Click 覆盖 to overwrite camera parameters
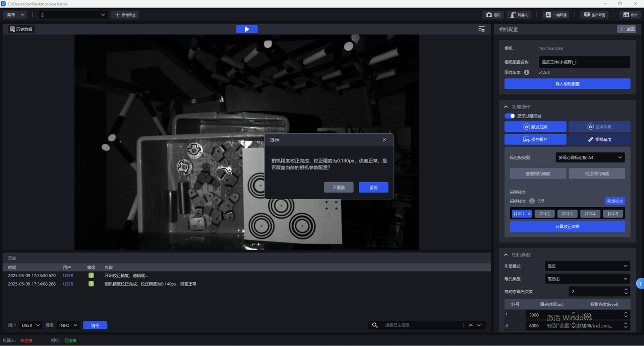This screenshot has width=644, height=346. click(x=373, y=187)
